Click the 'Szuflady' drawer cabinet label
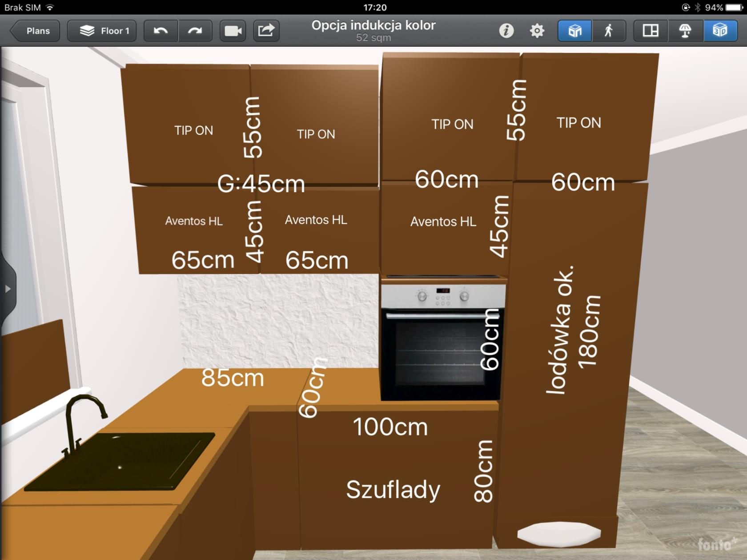 click(x=393, y=490)
